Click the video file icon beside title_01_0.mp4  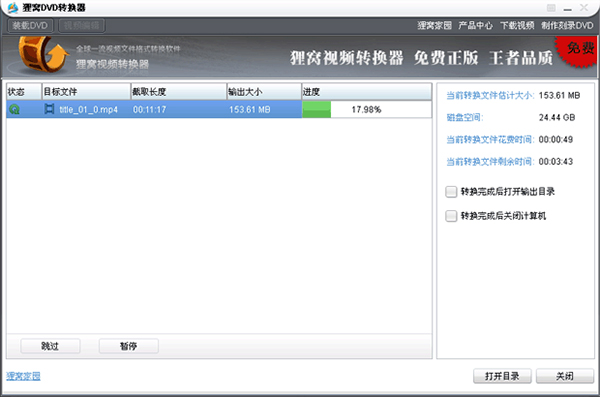pos(49,109)
